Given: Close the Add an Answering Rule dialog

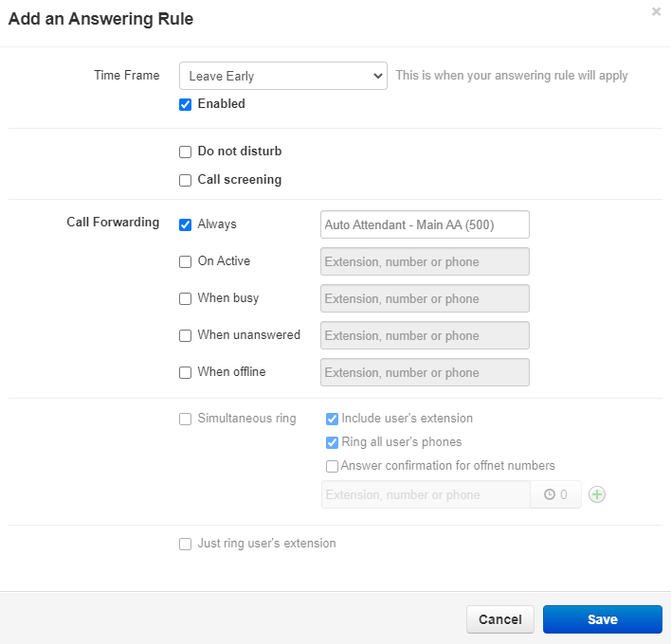Looking at the screenshot, I should [x=656, y=12].
